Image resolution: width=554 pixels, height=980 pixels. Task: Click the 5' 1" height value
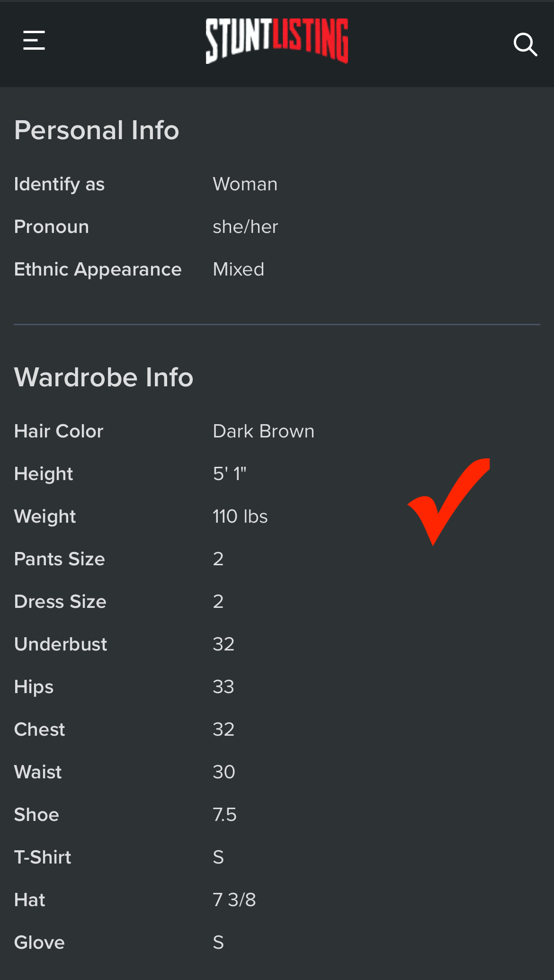(x=230, y=474)
